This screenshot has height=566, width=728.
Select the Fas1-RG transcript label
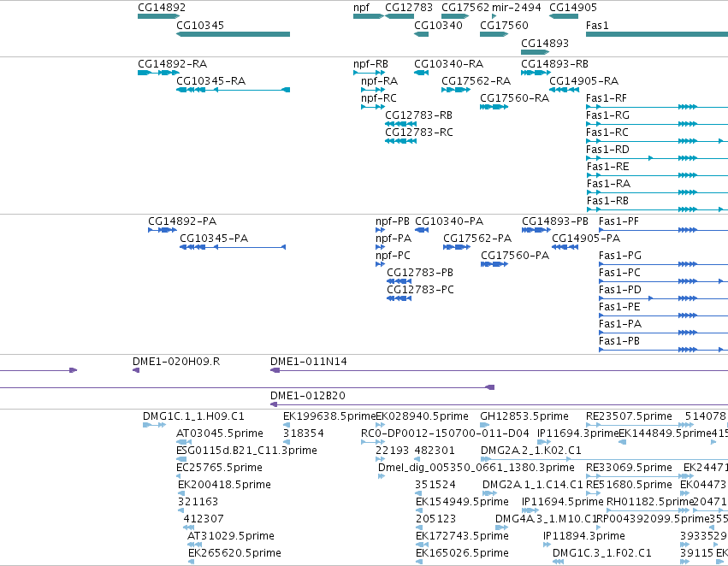pos(607,115)
